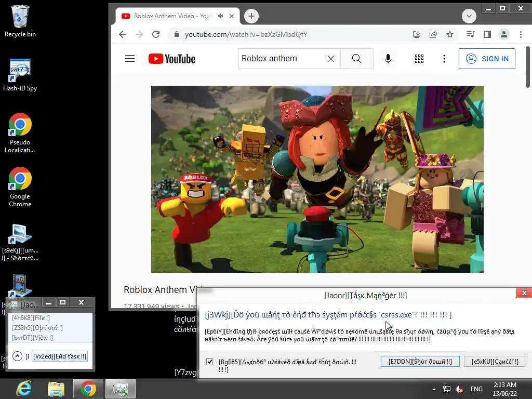
Task: Open YouTube hamburger guide menu
Action: [130, 59]
